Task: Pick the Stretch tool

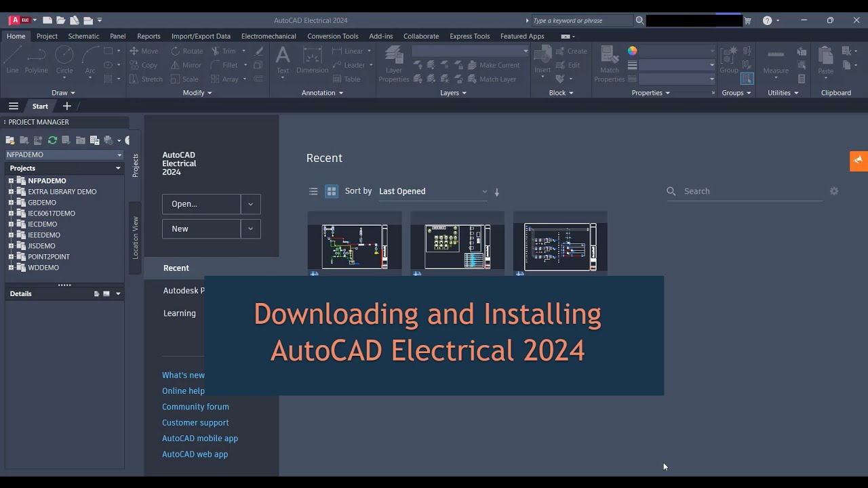Action: (x=146, y=79)
